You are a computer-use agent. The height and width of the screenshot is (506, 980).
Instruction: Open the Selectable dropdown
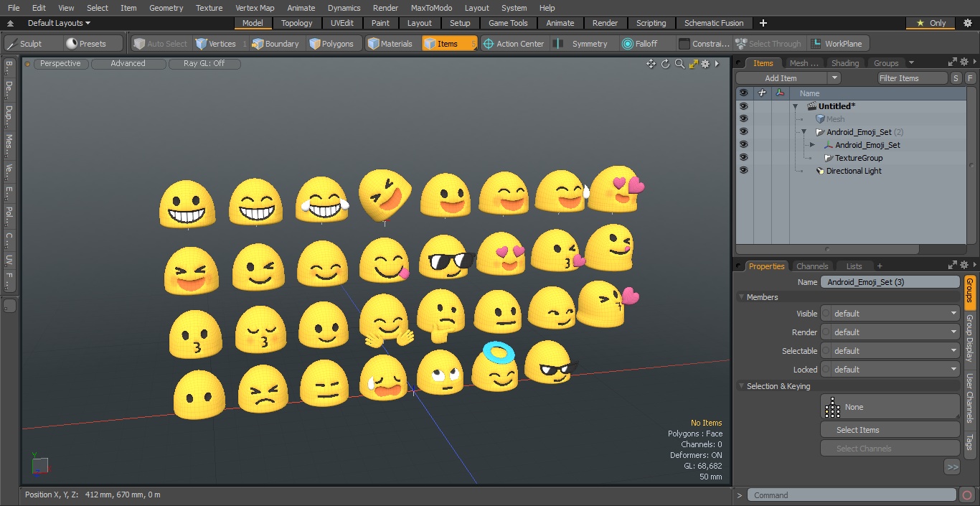(x=890, y=351)
